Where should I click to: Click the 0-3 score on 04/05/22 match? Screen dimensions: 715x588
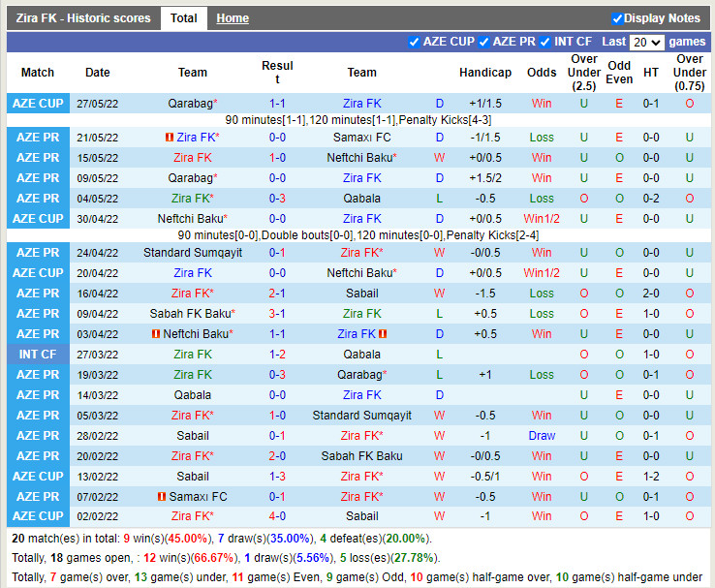click(x=277, y=199)
